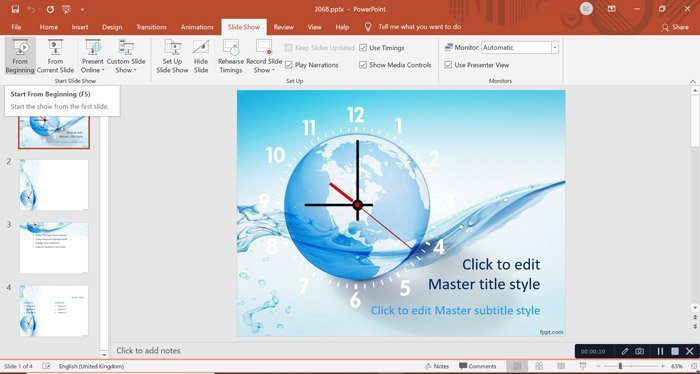Switch to the Design tab
Screen dimensions: 700x374
112,27
